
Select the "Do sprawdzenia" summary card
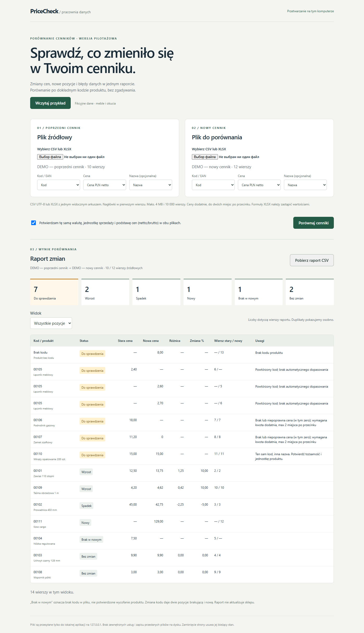54,292
